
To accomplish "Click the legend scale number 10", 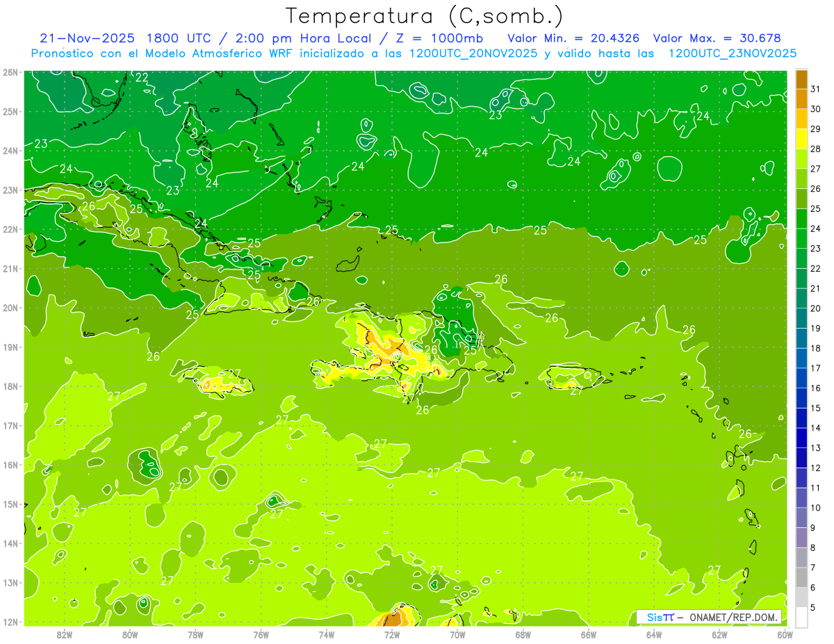I will pos(815,508).
